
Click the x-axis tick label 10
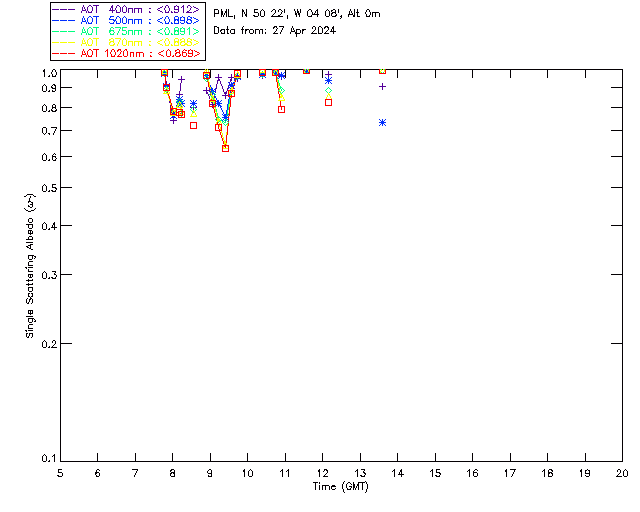(x=247, y=473)
